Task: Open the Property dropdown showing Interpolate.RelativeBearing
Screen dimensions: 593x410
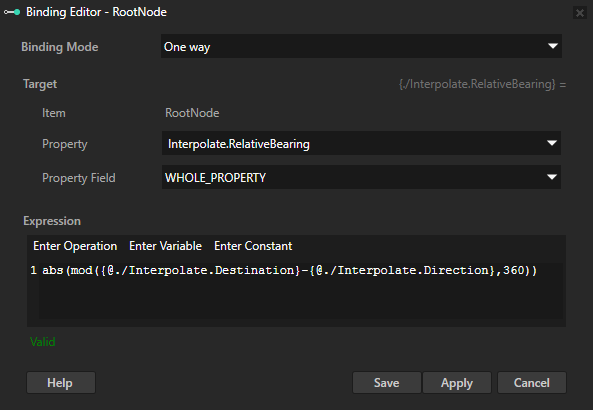Action: (x=361, y=143)
